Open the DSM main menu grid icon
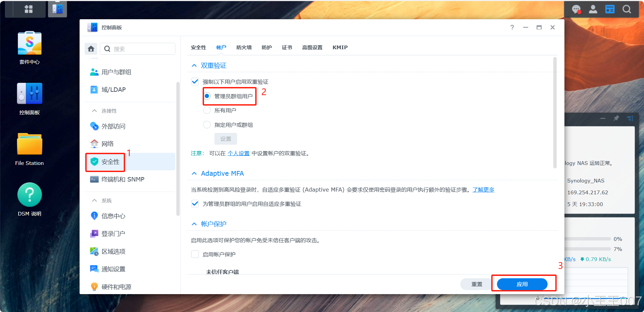 (29, 9)
